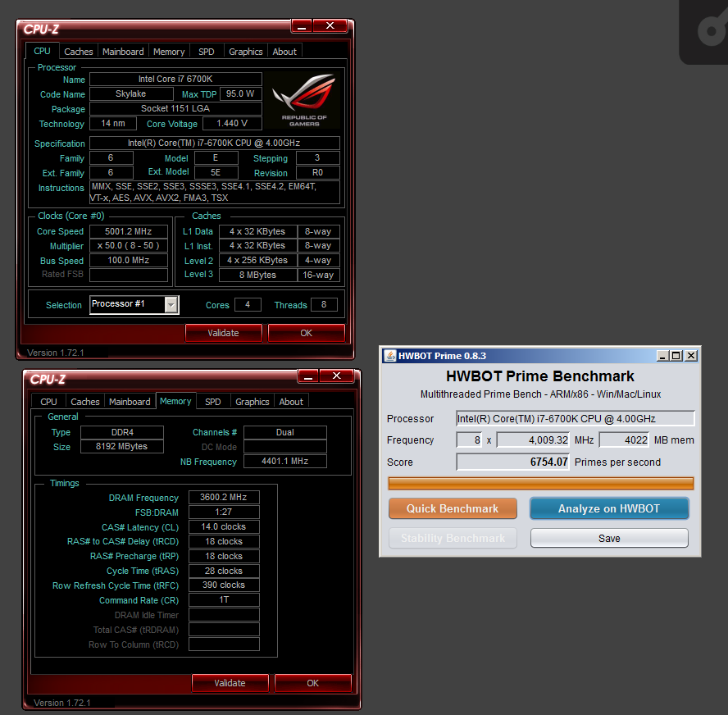Open SPD tab in top CPU-Z window
This screenshot has height=715, width=728.
[207, 52]
